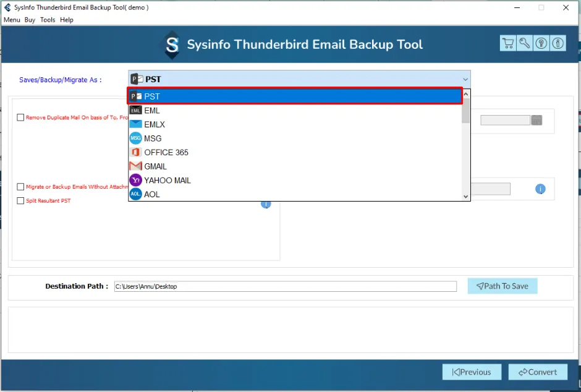Screen dimensions: 581x392
Task: Open the Buy menu
Action: (x=30, y=20)
